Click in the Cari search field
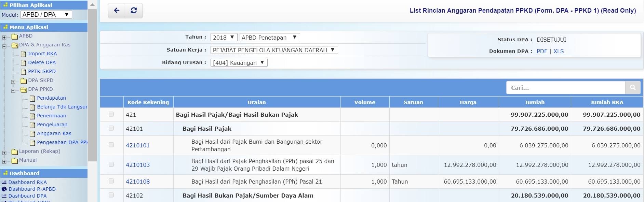This screenshot has width=644, height=202. pyautogui.click(x=565, y=88)
